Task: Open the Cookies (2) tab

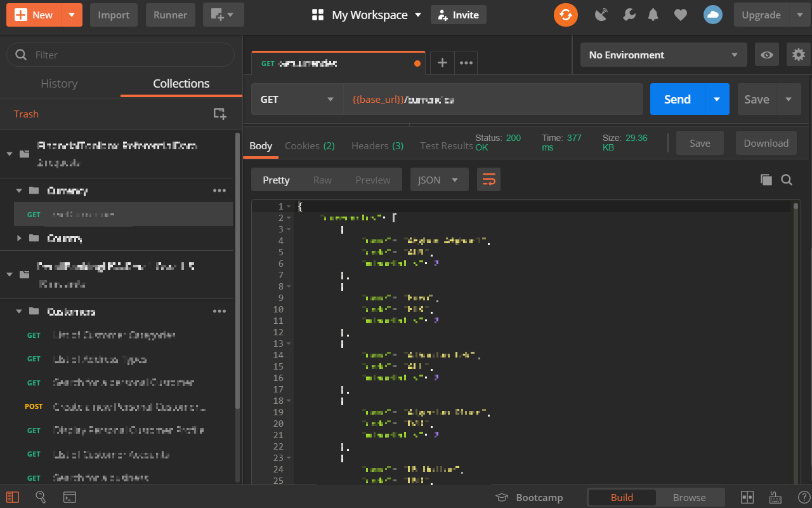Action: (x=310, y=145)
